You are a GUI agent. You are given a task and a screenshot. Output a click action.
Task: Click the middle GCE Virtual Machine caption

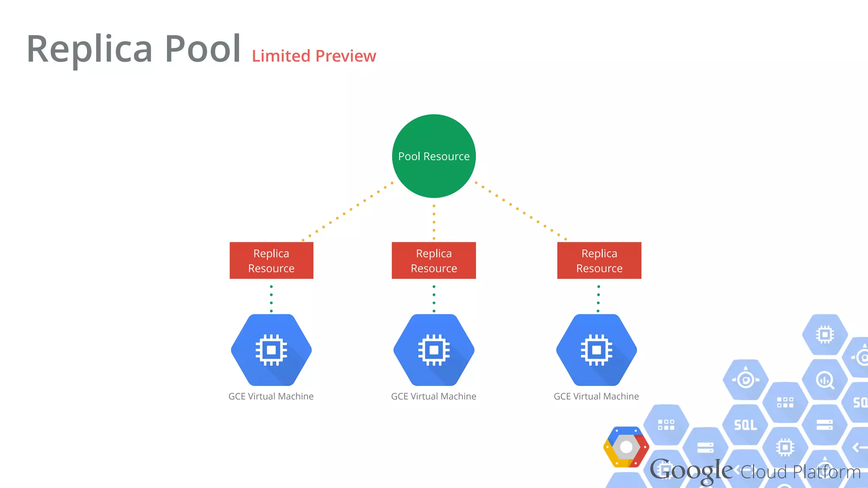(434, 396)
